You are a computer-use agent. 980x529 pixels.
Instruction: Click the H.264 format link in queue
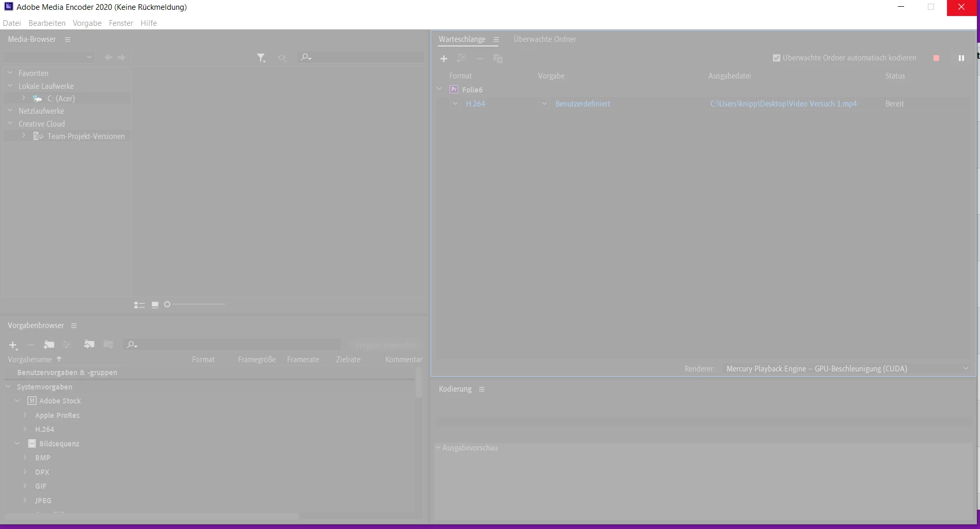pyautogui.click(x=476, y=104)
